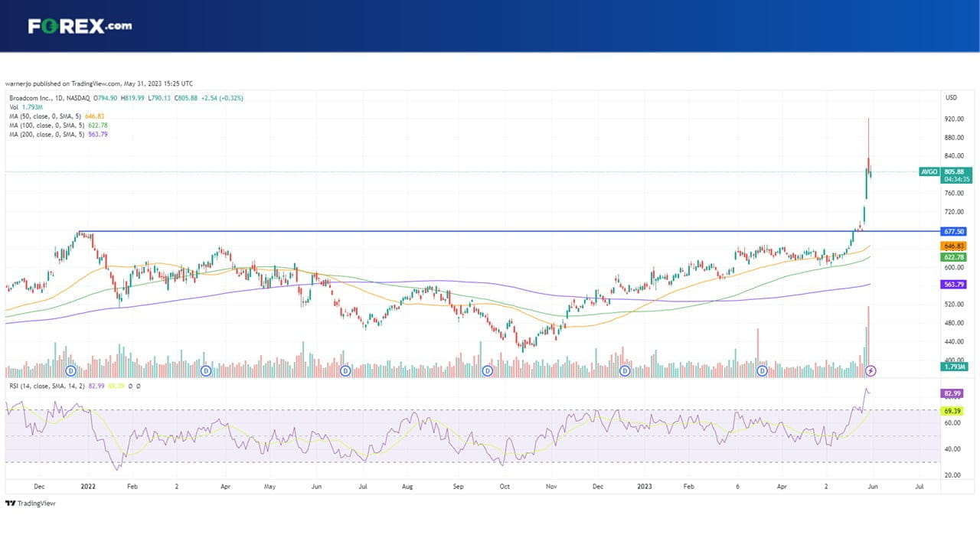Click the 20.00 RSI axis tick
The image size is (980, 551).
952,475
